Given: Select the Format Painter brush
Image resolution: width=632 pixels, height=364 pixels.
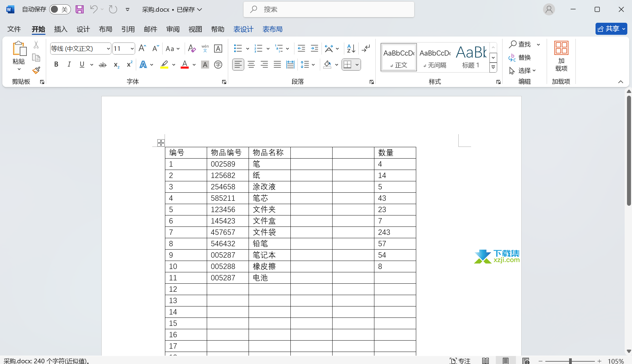Looking at the screenshot, I should pyautogui.click(x=36, y=70).
